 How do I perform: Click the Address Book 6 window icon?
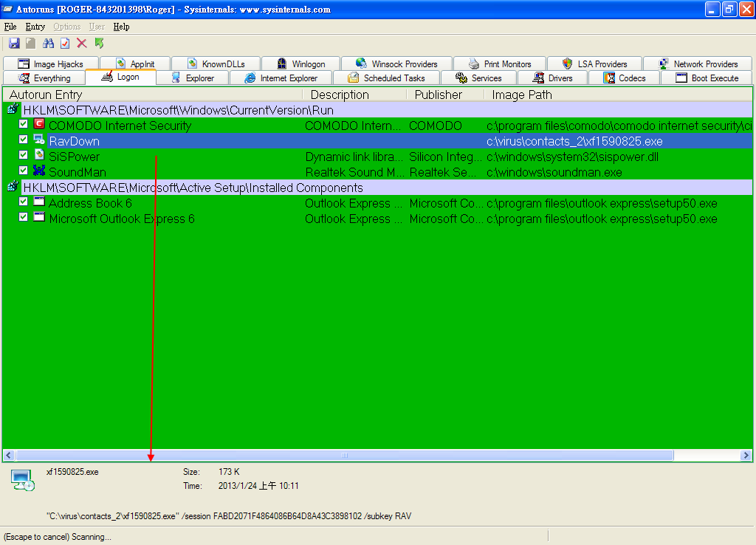click(x=39, y=202)
